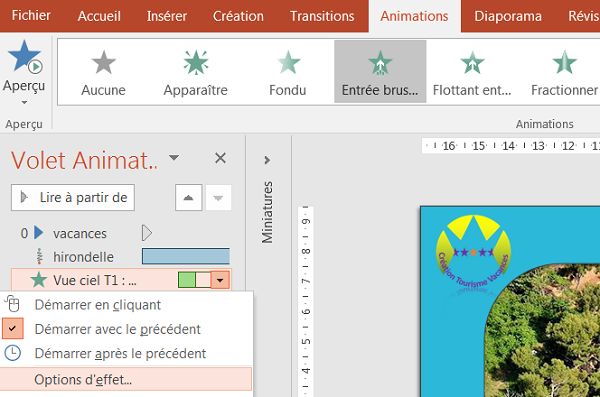Click the hirondelle motion path icon

(39, 256)
